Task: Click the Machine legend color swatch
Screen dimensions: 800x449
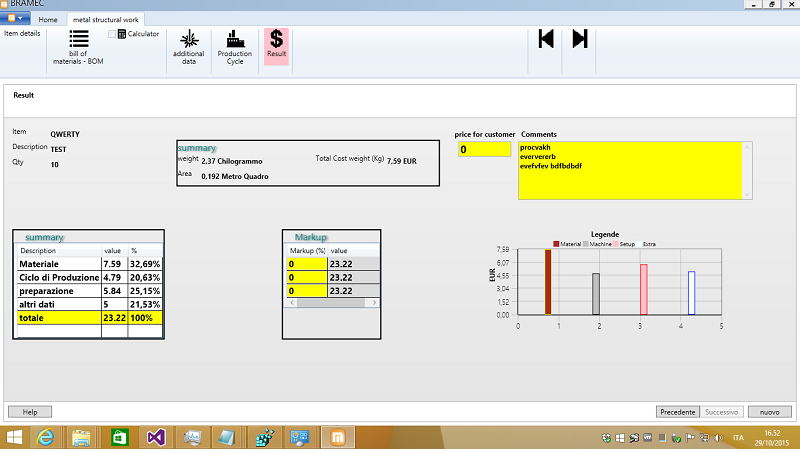Action: pyautogui.click(x=586, y=244)
